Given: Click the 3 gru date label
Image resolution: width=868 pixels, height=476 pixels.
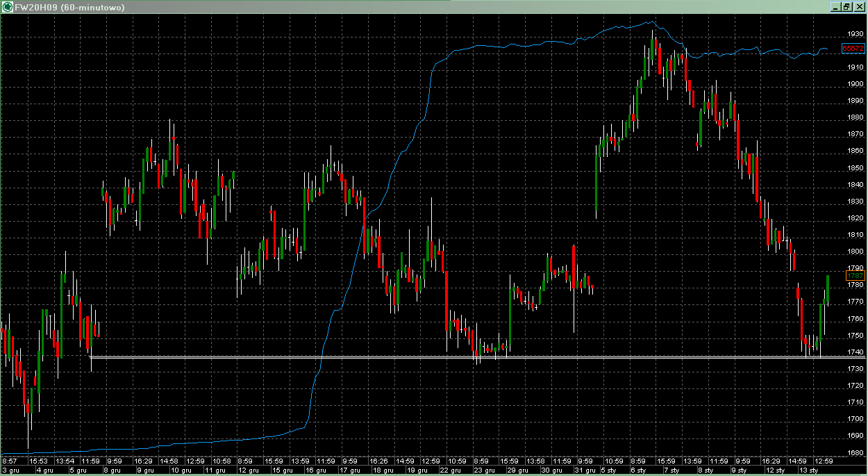Looking at the screenshot, I should coord(11,470).
